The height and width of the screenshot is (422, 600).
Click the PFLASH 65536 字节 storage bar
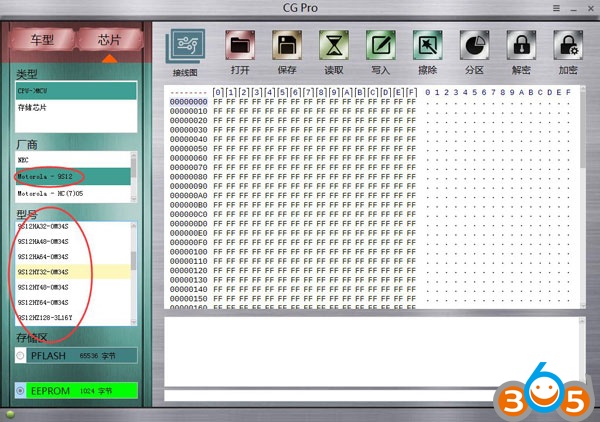click(82, 355)
